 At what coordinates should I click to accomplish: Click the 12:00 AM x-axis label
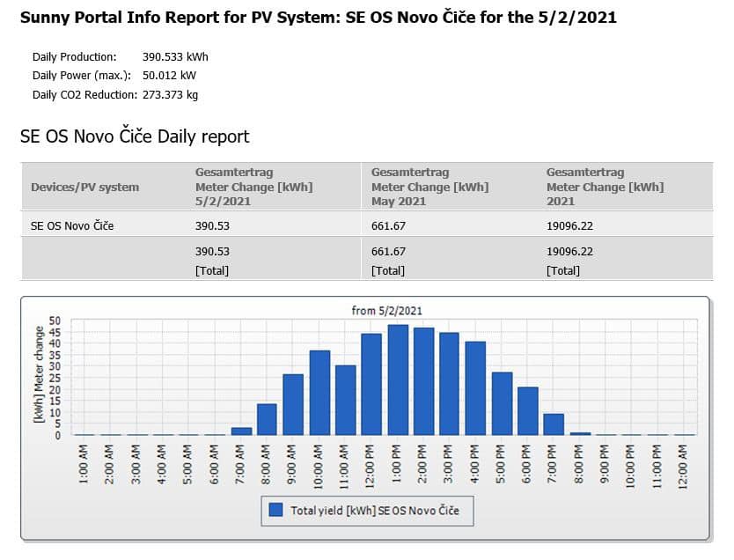pyautogui.click(x=682, y=467)
